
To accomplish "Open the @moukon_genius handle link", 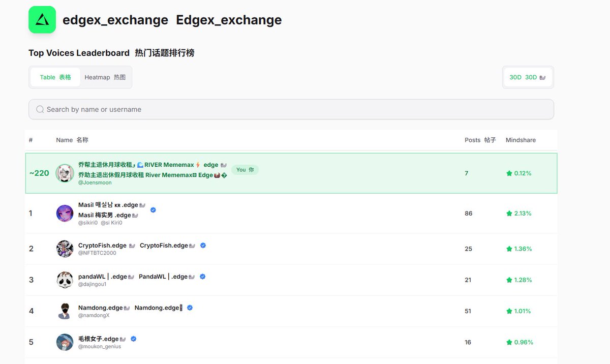I will (x=100, y=346).
